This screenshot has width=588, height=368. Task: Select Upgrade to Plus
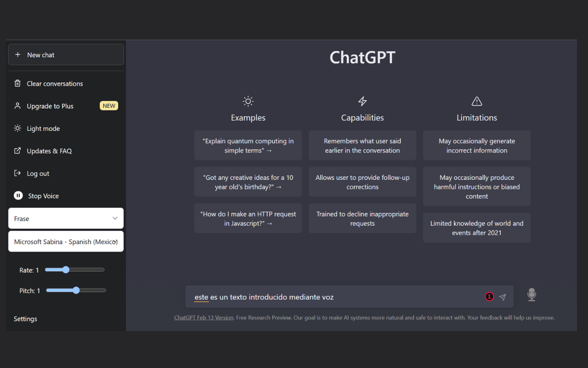click(50, 106)
